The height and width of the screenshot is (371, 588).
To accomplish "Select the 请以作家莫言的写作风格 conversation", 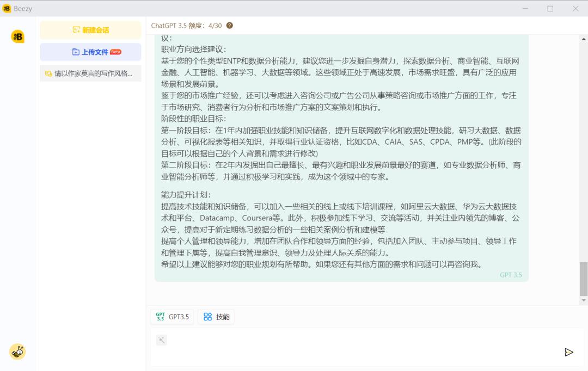I will pyautogui.click(x=90, y=72).
